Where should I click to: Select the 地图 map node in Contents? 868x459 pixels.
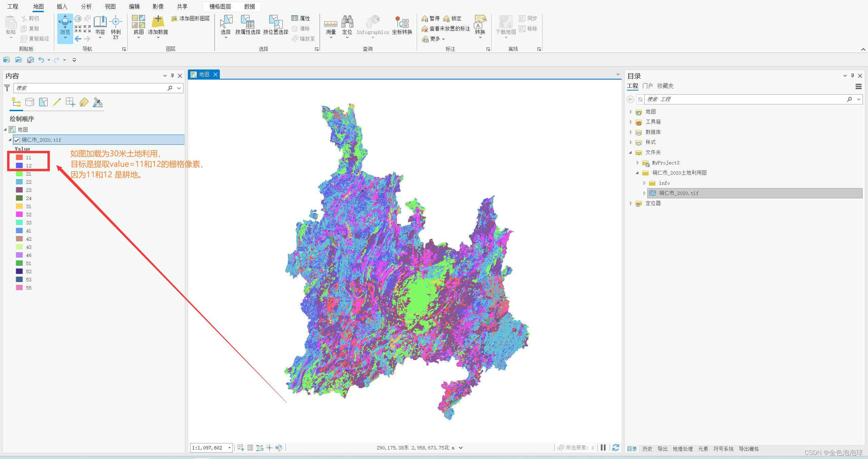coord(23,129)
